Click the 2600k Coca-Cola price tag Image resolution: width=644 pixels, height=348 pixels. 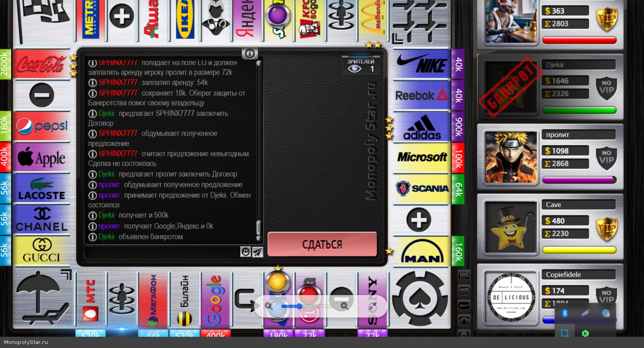pos(5,64)
